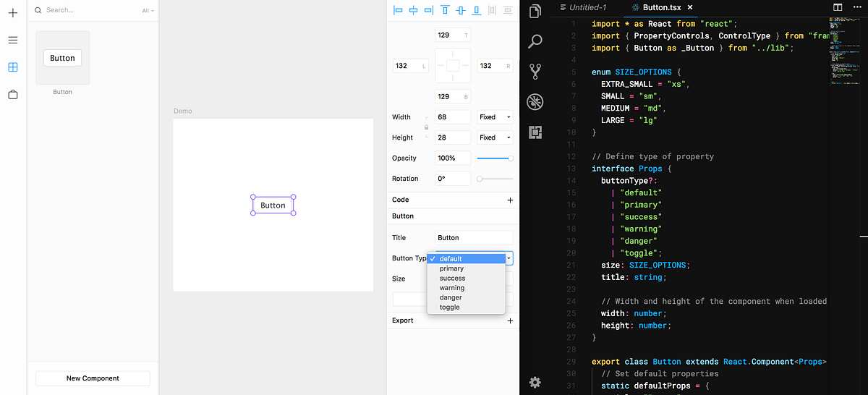This screenshot has width=868, height=395.
Task: Open the Width Fixed sizing dropdown
Action: pos(495,117)
